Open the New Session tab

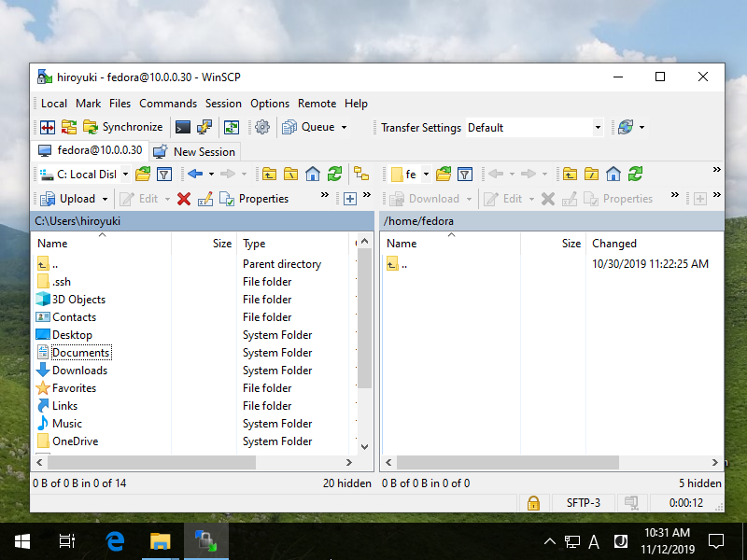pos(194,151)
